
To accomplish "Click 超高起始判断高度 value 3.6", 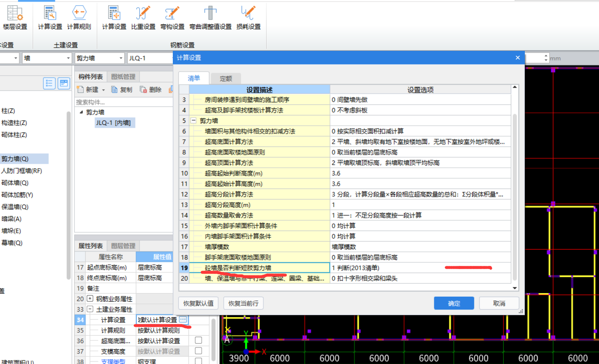I will 421,173.
